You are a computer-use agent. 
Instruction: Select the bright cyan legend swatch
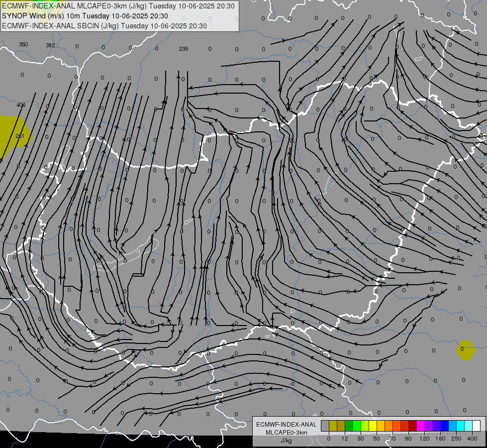(x=461, y=426)
